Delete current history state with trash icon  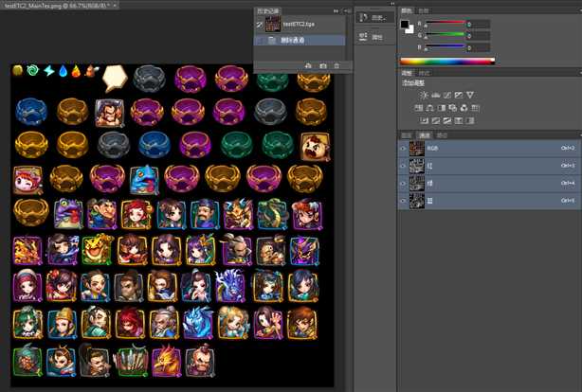pos(336,65)
